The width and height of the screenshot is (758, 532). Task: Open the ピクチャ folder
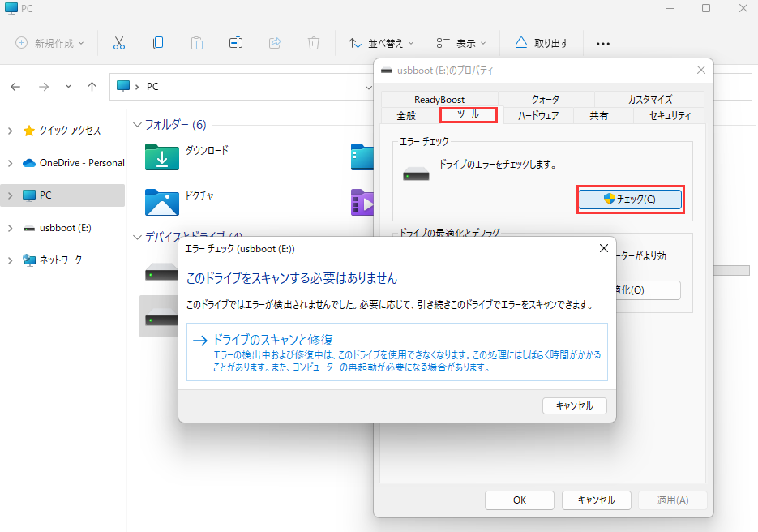click(x=162, y=202)
